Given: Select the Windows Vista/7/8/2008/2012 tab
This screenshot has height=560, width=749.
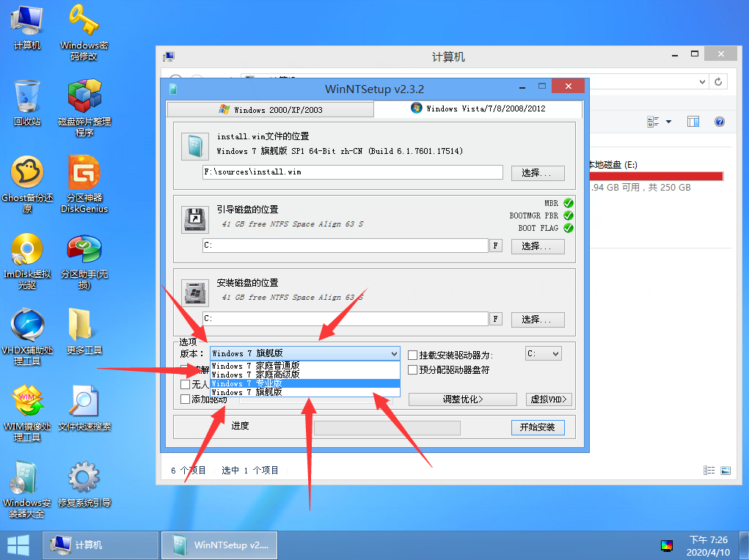Looking at the screenshot, I should click(478, 108).
